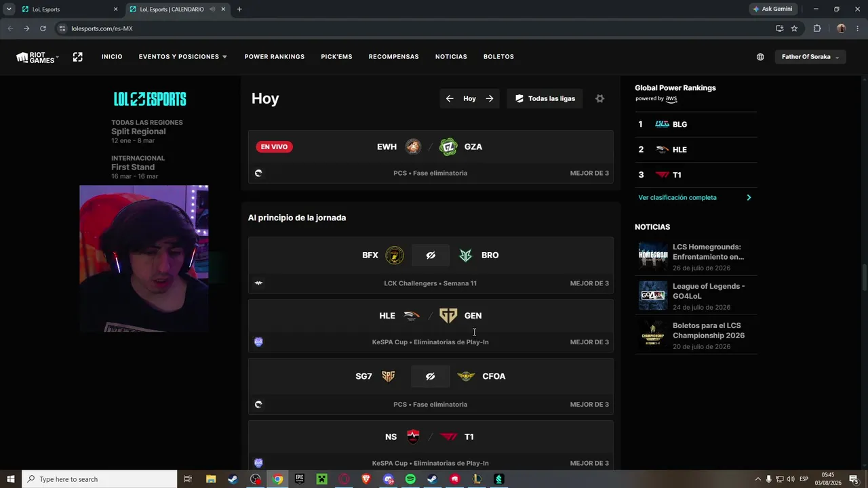868x488 pixels.
Task: Click the BRO team logo
Action: 466,256
